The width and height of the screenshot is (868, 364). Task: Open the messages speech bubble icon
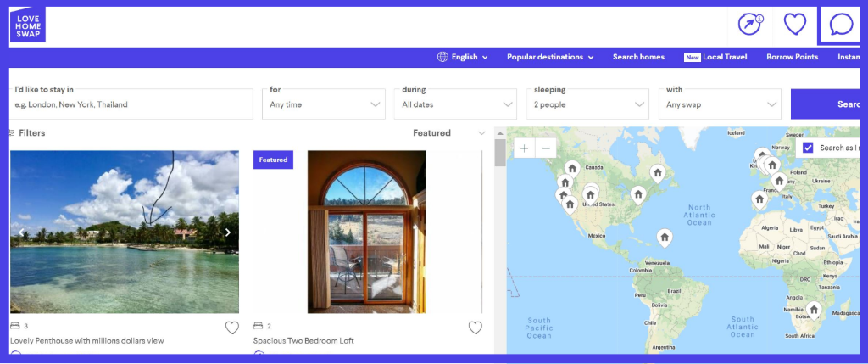[841, 25]
